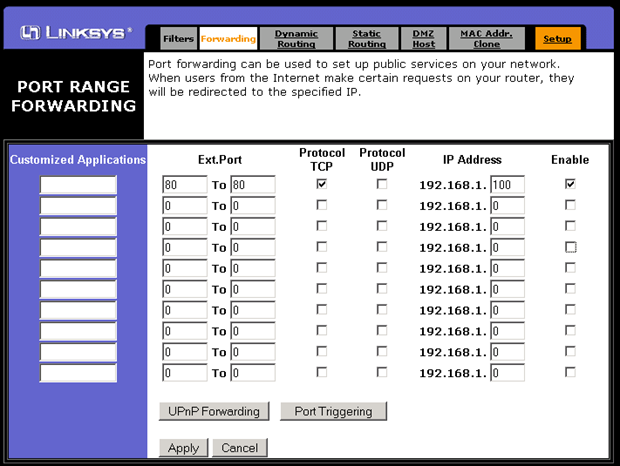Tick Enable checkbox in the last row
The height and width of the screenshot is (466, 620).
click(570, 372)
